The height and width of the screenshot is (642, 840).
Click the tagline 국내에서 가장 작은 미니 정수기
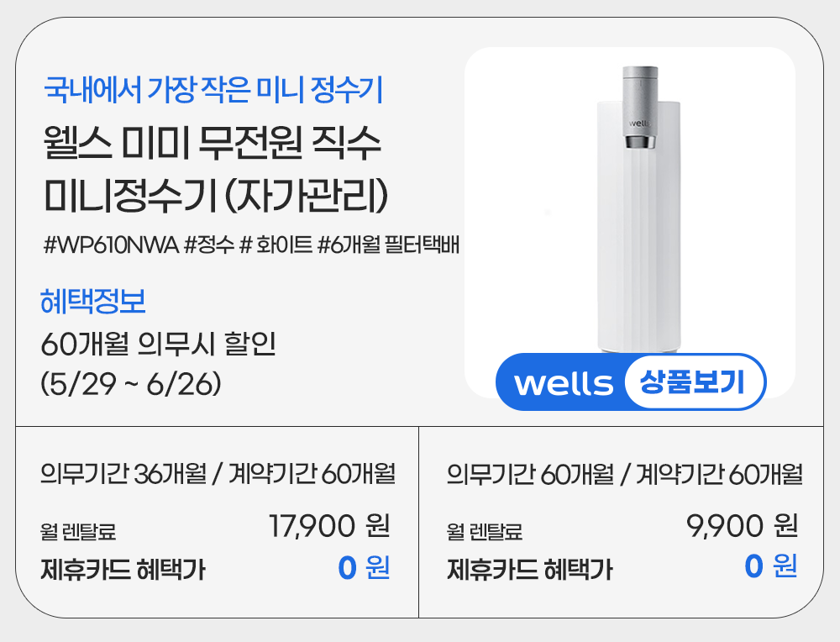pyautogui.click(x=213, y=89)
